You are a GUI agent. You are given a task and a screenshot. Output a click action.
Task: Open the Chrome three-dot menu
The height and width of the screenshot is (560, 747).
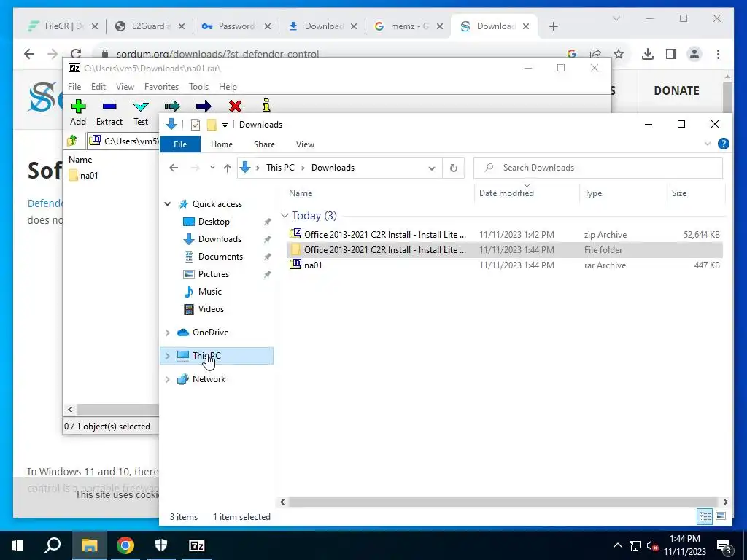tap(718, 54)
